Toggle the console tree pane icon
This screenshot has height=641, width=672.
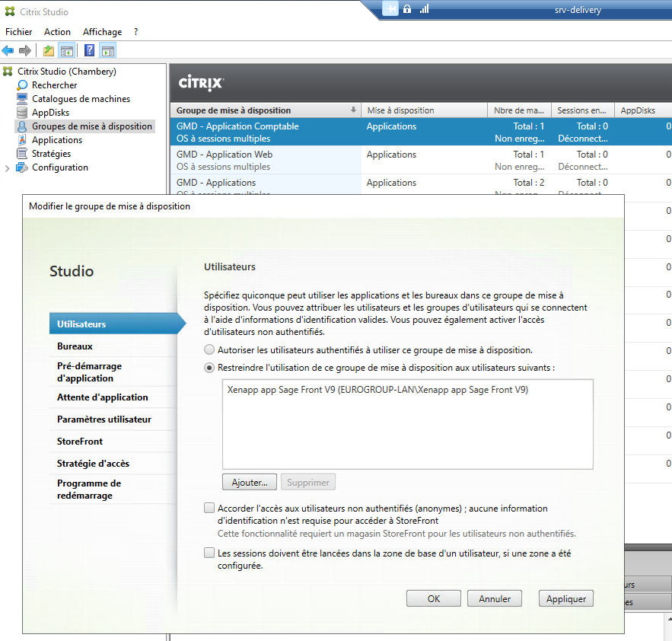[x=67, y=50]
